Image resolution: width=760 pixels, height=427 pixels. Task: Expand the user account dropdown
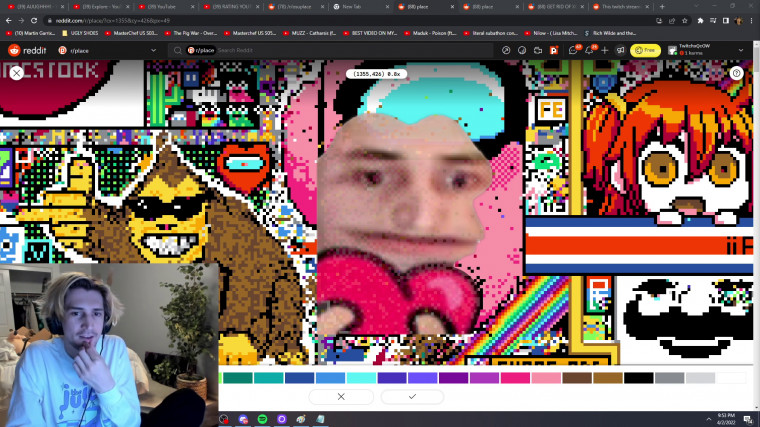pyautogui.click(x=741, y=50)
